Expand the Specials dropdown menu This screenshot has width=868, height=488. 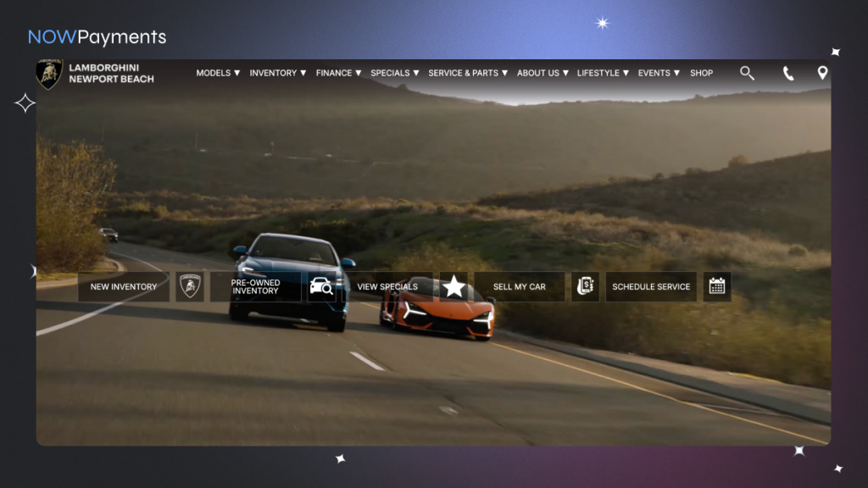click(395, 73)
